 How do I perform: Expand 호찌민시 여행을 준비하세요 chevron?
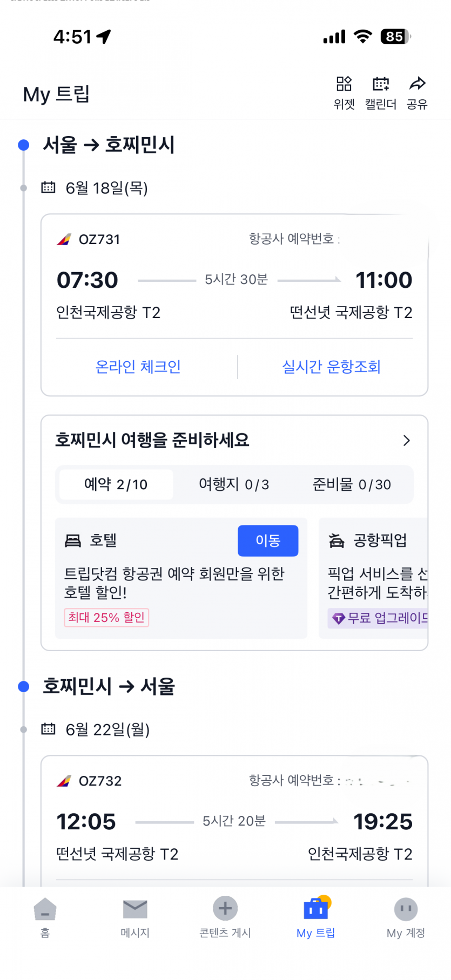[407, 441]
